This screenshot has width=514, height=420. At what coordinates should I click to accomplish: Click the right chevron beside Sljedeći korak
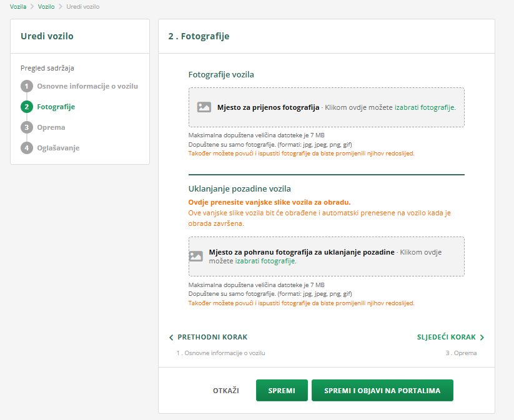coord(482,338)
